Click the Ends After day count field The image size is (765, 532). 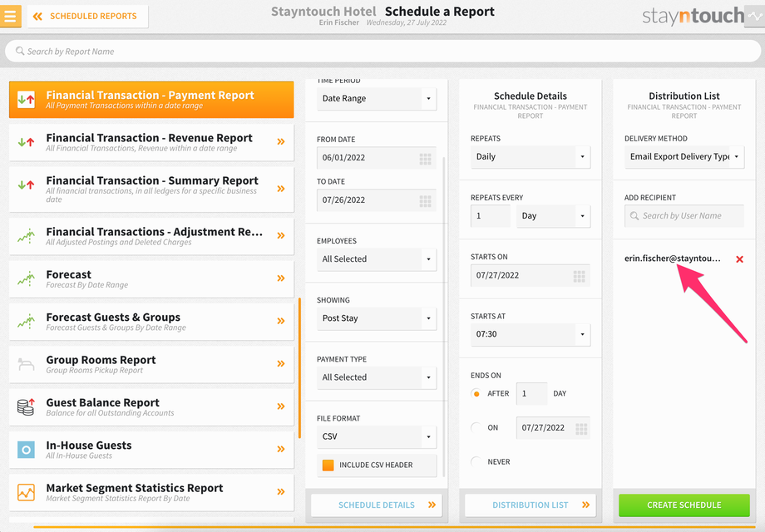(532, 393)
